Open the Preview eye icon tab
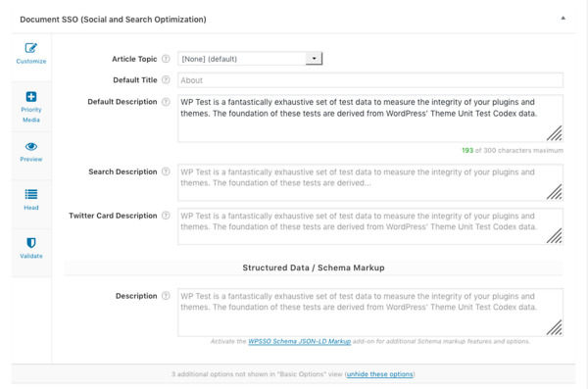This screenshot has width=588, height=389. pos(31,146)
